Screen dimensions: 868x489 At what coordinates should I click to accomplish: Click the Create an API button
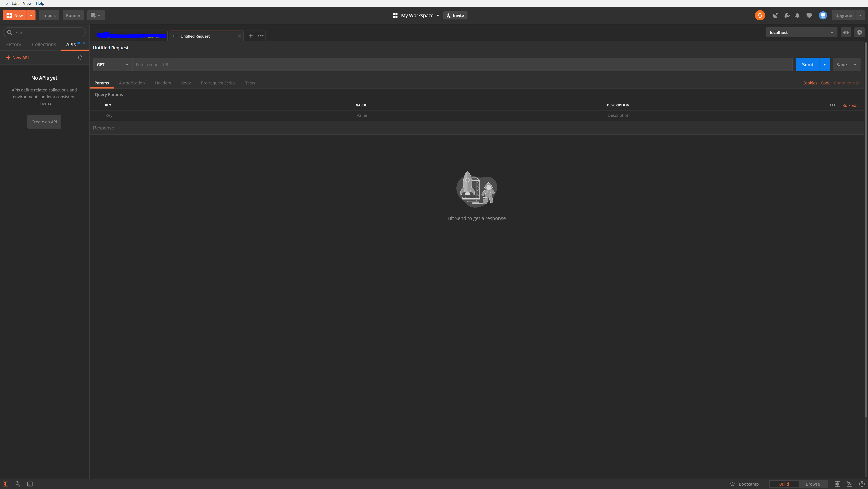click(44, 122)
